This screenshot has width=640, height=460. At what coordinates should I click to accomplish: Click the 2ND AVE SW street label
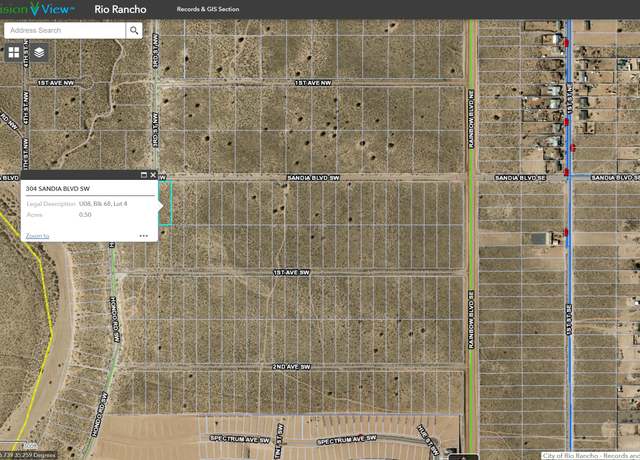291,367
